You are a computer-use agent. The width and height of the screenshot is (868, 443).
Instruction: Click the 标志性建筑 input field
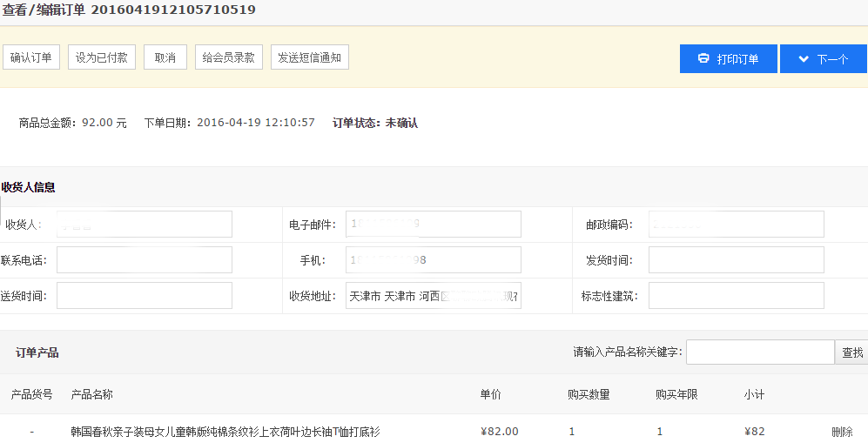point(736,296)
